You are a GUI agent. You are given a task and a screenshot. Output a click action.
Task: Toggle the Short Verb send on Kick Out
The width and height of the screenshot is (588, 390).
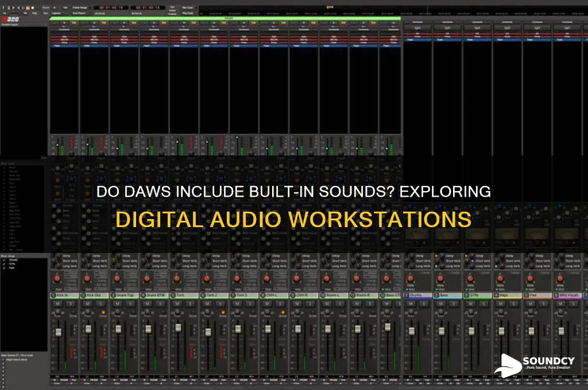click(x=100, y=261)
